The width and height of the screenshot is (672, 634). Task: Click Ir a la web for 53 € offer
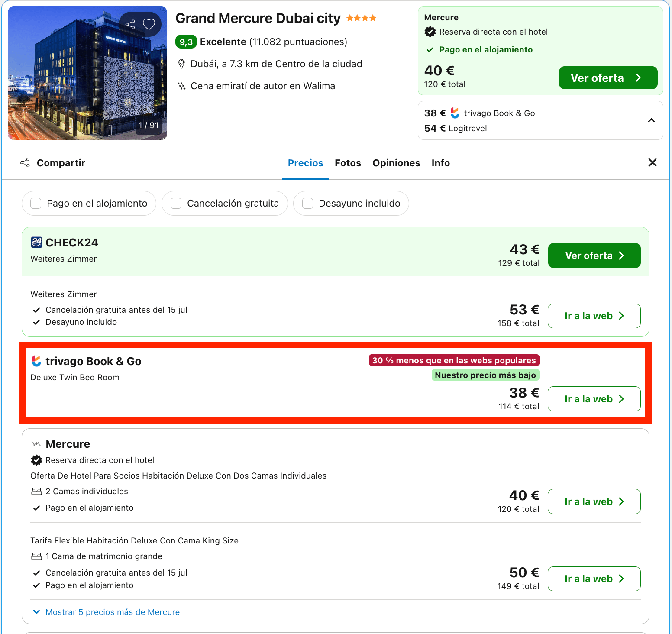click(x=594, y=316)
